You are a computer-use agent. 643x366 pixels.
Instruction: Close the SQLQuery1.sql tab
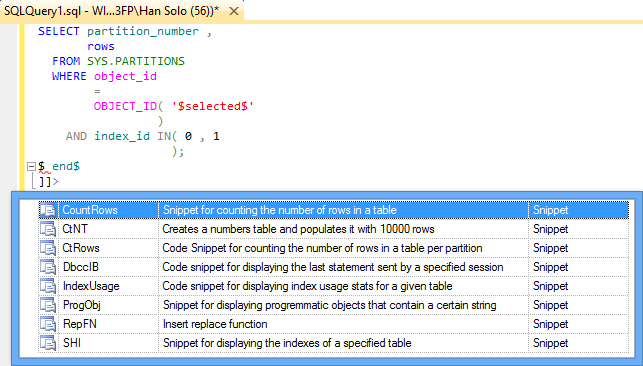[234, 11]
